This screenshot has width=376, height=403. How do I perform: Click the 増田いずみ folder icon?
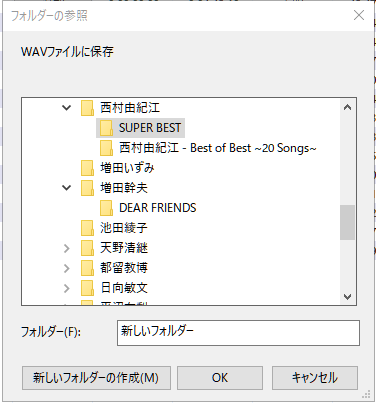(87, 168)
